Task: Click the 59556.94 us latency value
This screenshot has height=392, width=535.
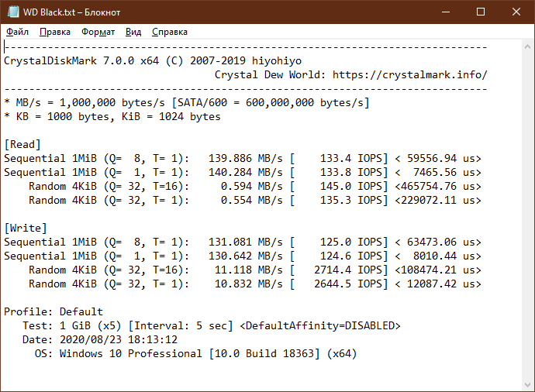Action: point(441,159)
